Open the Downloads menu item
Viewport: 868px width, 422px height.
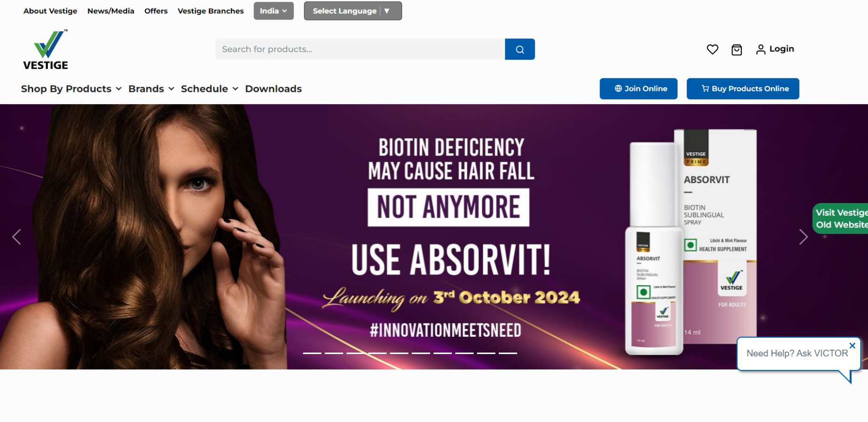pyautogui.click(x=274, y=89)
